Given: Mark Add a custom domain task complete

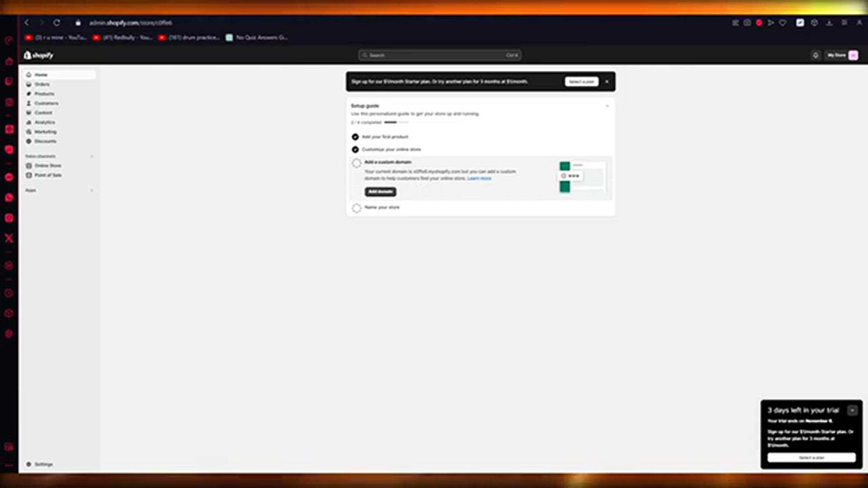Looking at the screenshot, I should 356,163.
